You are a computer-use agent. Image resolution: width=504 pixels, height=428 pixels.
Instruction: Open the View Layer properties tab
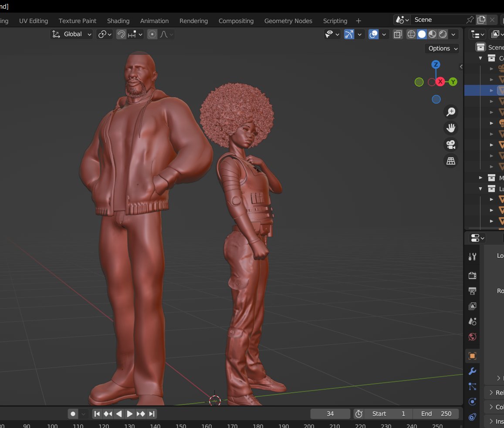tap(472, 306)
